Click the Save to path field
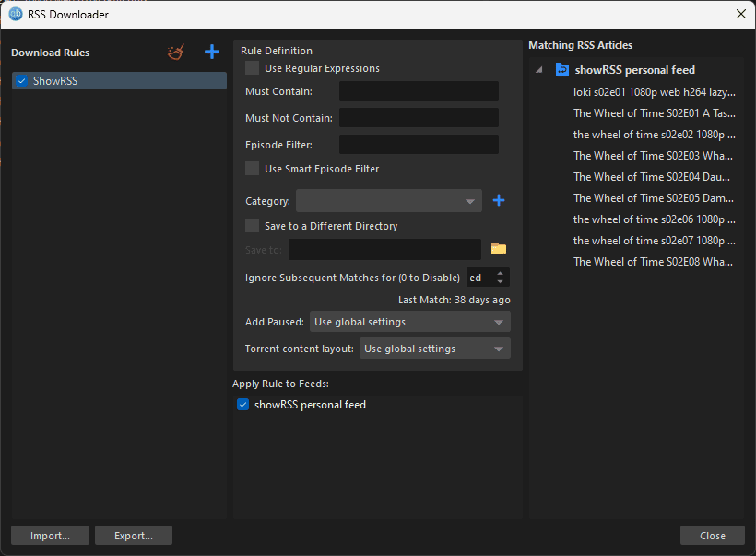Image resolution: width=756 pixels, height=556 pixels. [x=384, y=249]
